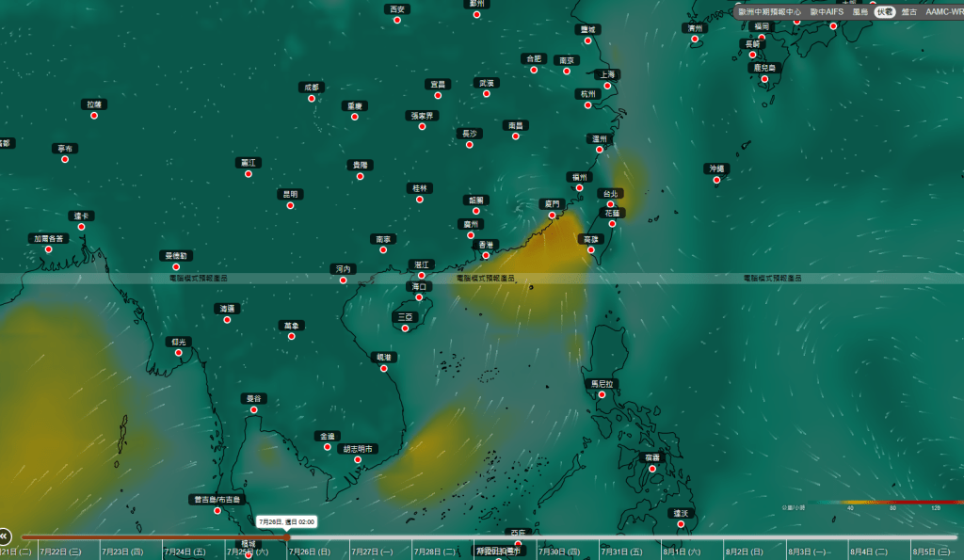Jump to 7月23日 (四) on the timeline
964x560 pixels.
coord(122,552)
